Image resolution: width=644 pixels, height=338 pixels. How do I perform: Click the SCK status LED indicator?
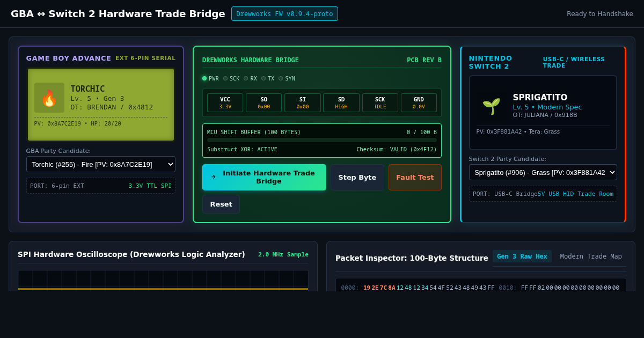coord(225,78)
